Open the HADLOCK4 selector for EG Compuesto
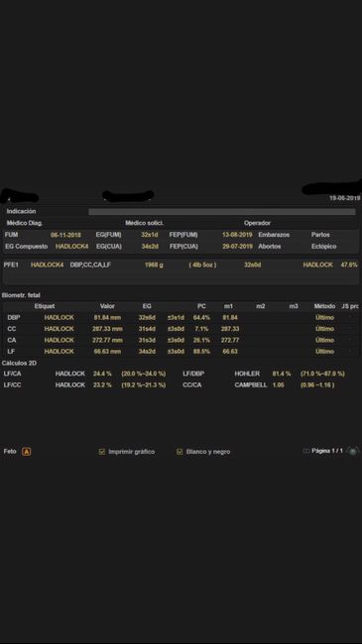Viewport: 362px width, 644px height. 72,246
